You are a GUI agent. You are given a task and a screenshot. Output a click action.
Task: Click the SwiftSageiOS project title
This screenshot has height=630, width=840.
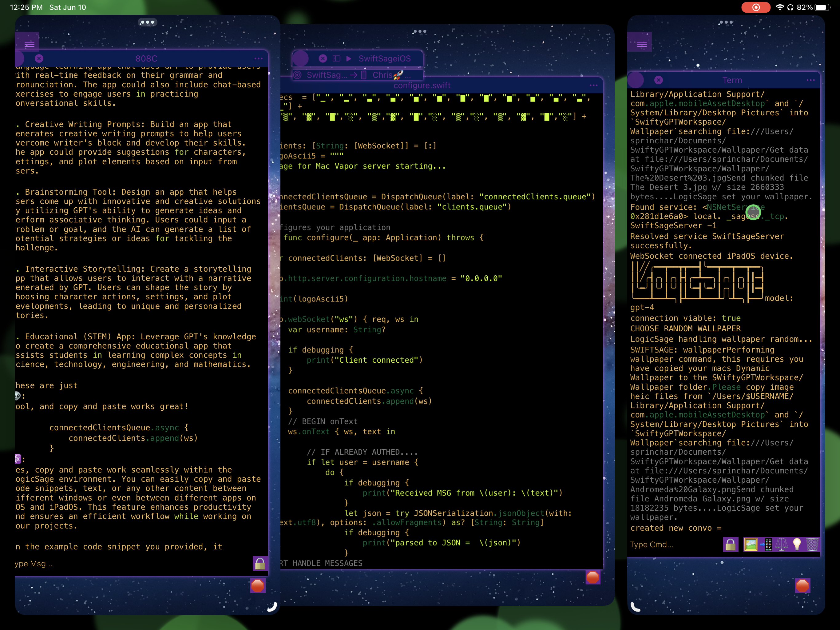(385, 58)
